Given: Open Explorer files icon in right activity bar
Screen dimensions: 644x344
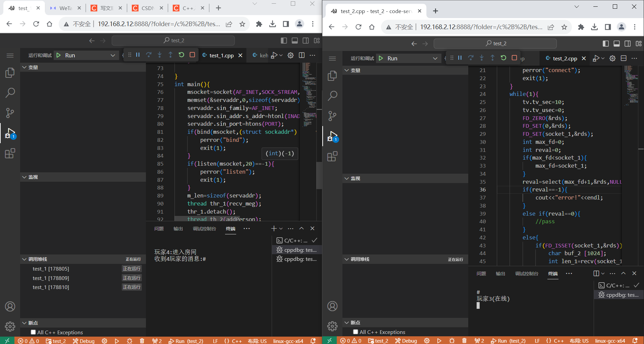Looking at the screenshot, I should click(332, 76).
